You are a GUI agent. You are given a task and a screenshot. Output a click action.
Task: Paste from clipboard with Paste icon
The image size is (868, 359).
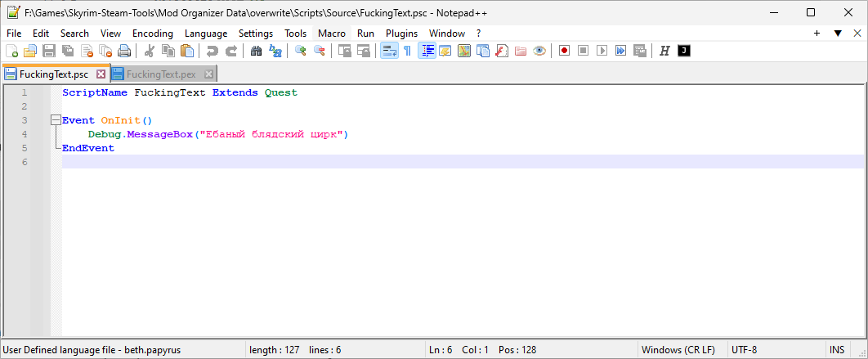coord(187,51)
